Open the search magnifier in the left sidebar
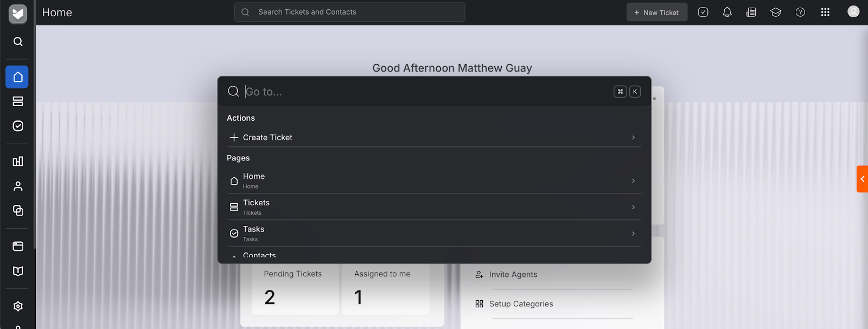Screen dimensions: 868x329 pyautogui.click(x=17, y=41)
